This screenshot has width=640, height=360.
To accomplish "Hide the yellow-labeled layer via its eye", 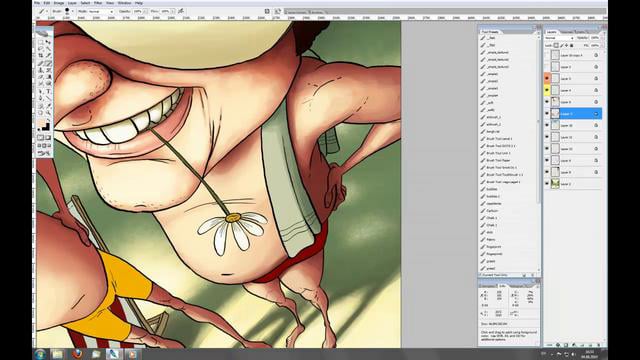I will tap(547, 90).
